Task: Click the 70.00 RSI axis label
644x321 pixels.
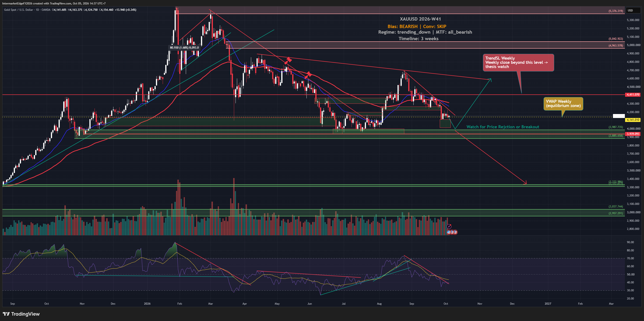Action: [x=630, y=258]
